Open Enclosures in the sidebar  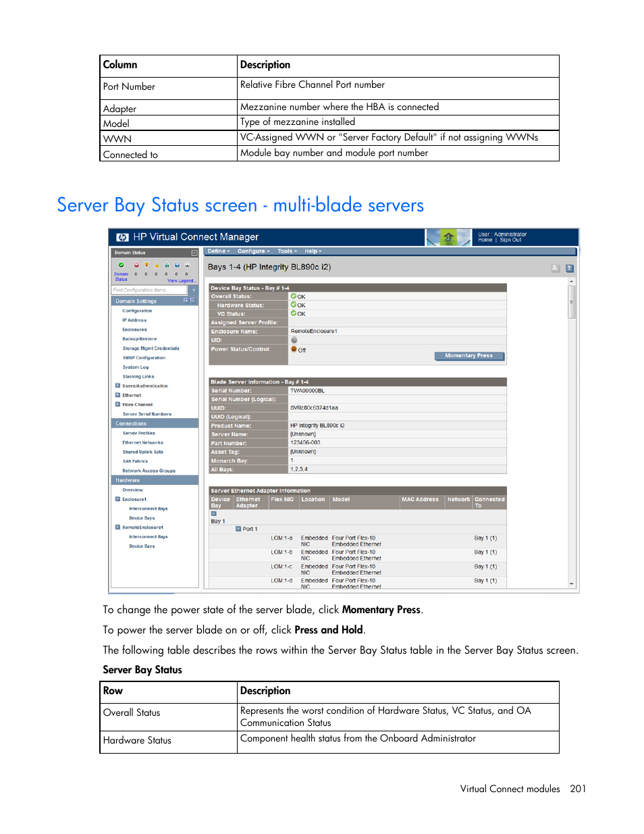(134, 330)
